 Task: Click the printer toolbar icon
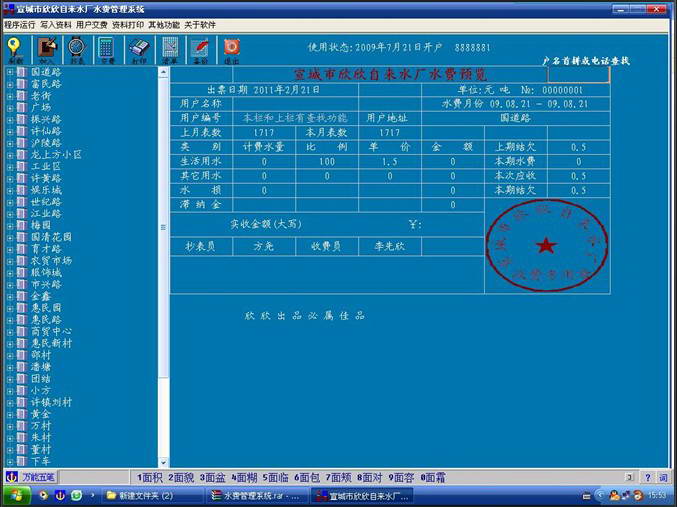click(139, 48)
